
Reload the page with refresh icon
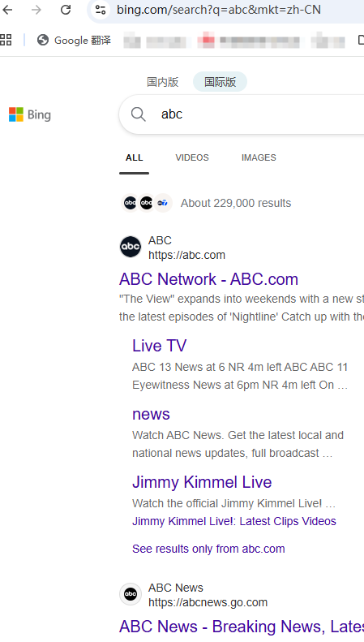(x=66, y=10)
